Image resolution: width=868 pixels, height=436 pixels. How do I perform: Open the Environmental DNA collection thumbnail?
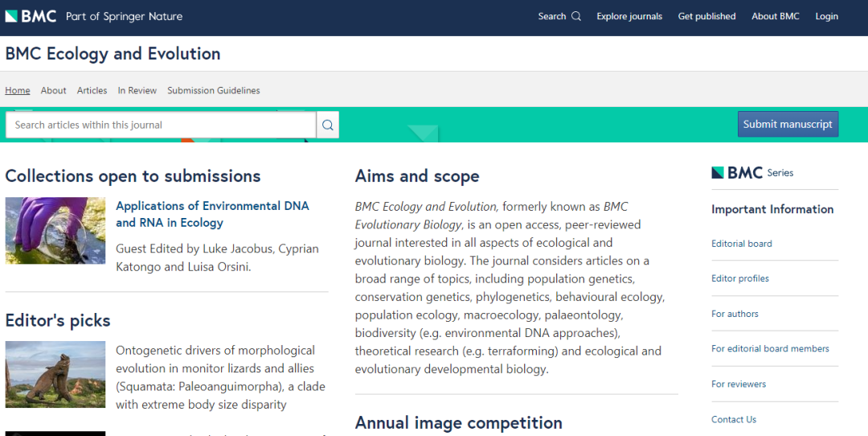coord(55,230)
